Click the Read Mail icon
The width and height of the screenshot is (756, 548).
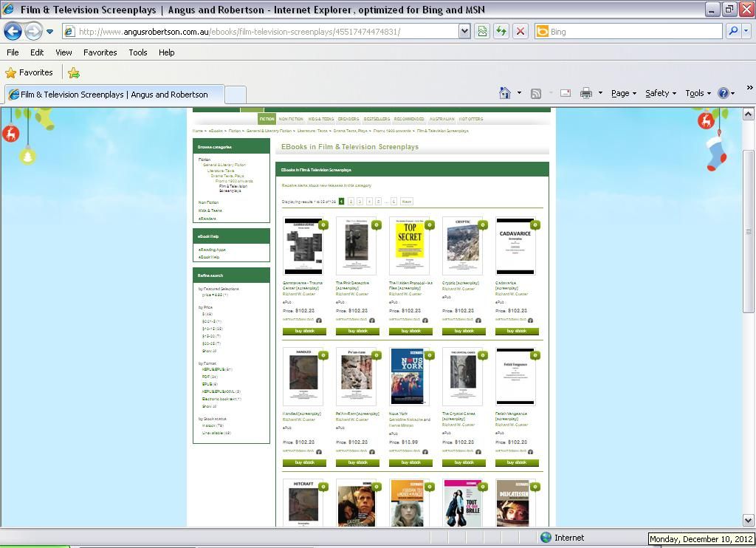click(566, 93)
